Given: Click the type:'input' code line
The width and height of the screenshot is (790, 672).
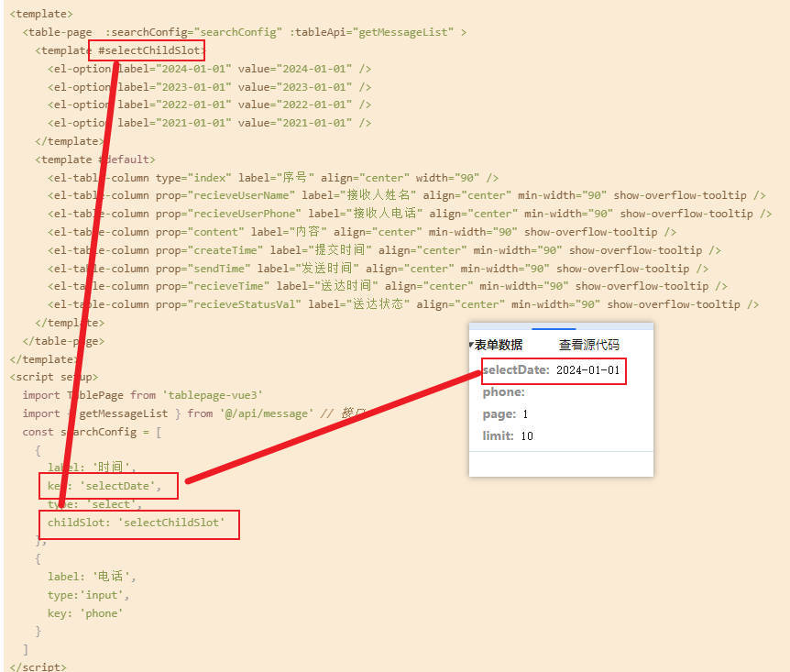Looking at the screenshot, I should click(89, 595).
